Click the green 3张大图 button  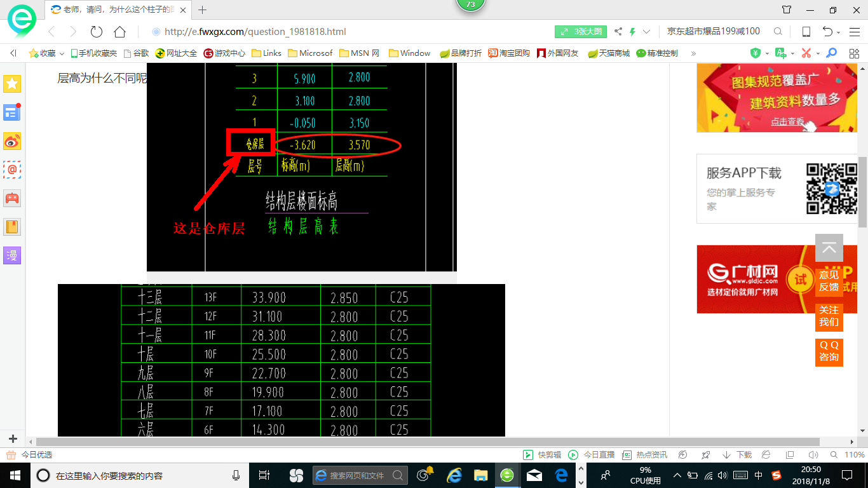coord(581,32)
